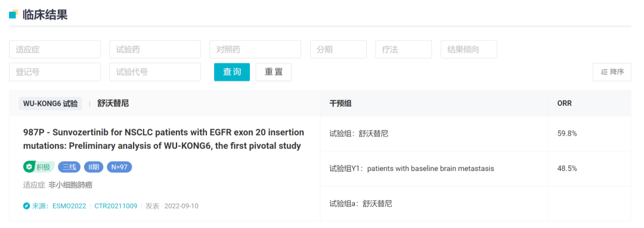The width and height of the screenshot is (644, 228).
Task: Focus the 适应症 filter field
Action: (x=55, y=49)
